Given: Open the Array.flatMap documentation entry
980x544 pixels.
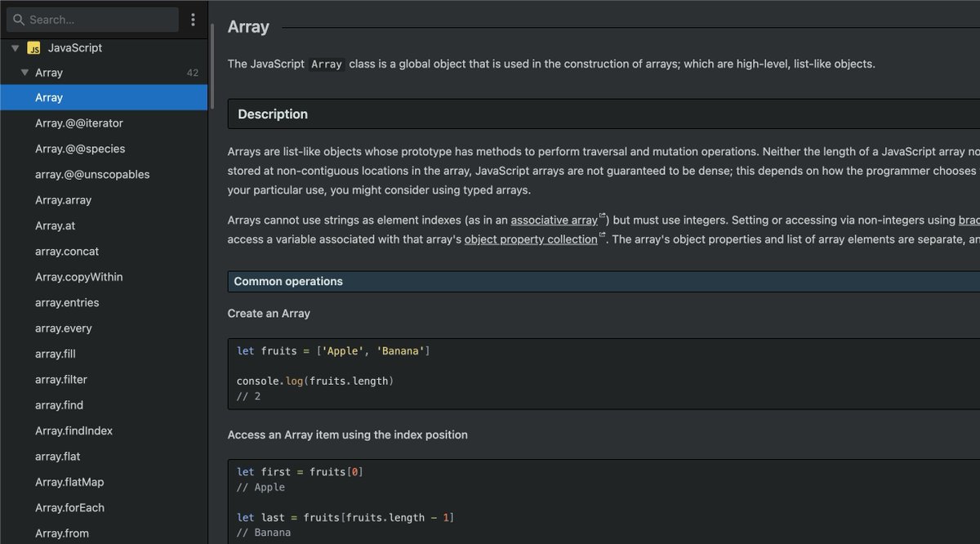Looking at the screenshot, I should [69, 482].
